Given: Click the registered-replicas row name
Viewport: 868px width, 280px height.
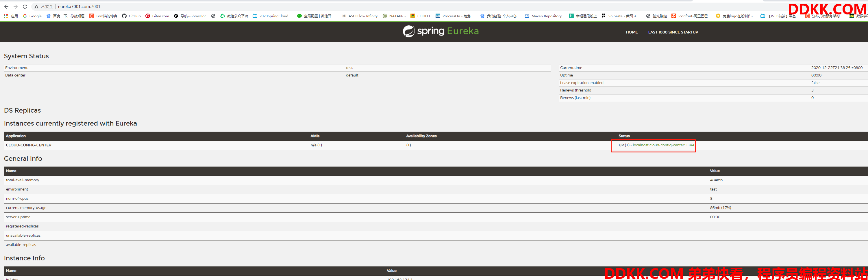Looking at the screenshot, I should point(22,226).
